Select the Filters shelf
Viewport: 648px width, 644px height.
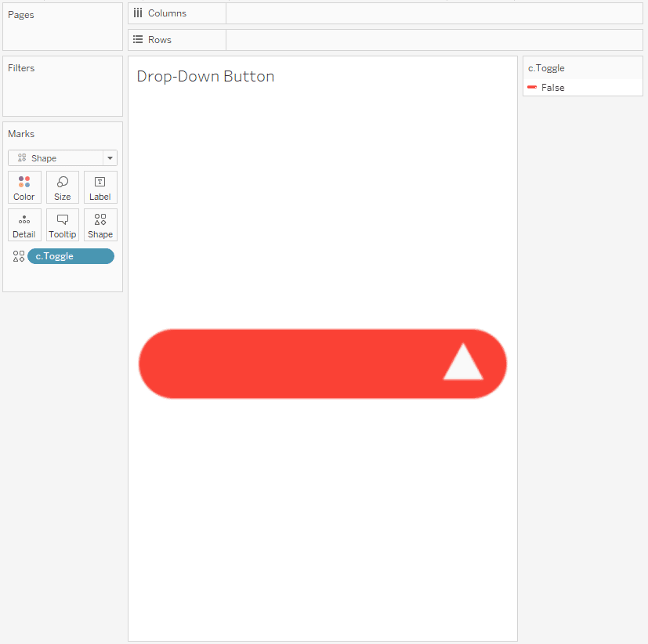63,86
